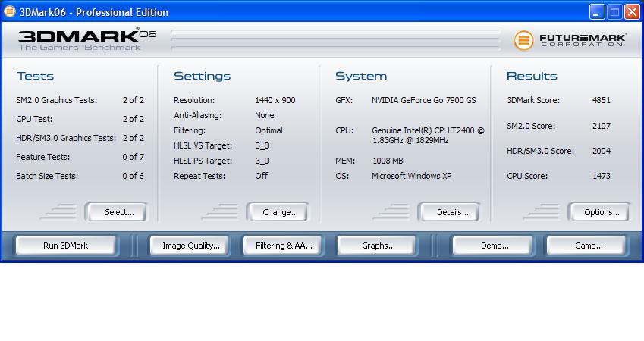View the Graphs... tool
Screen dimensions: 644x341
tap(377, 246)
